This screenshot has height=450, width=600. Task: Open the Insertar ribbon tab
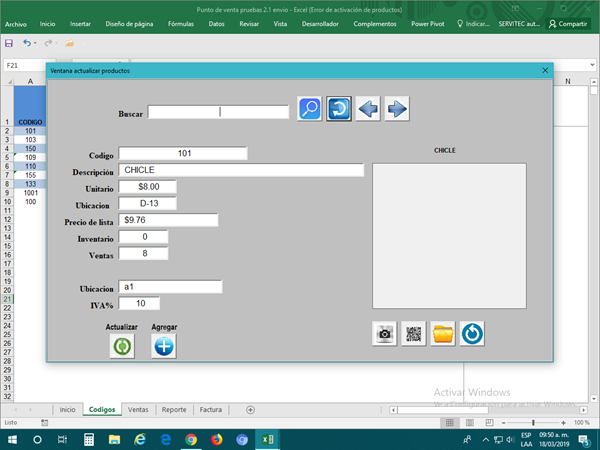tap(81, 23)
